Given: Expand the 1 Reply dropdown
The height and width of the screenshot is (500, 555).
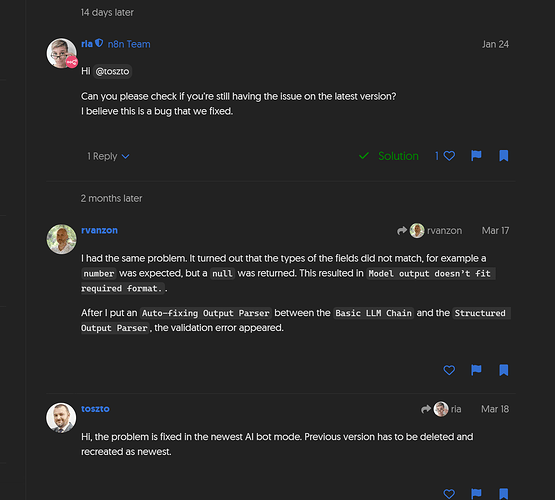Looking at the screenshot, I should 108,156.
